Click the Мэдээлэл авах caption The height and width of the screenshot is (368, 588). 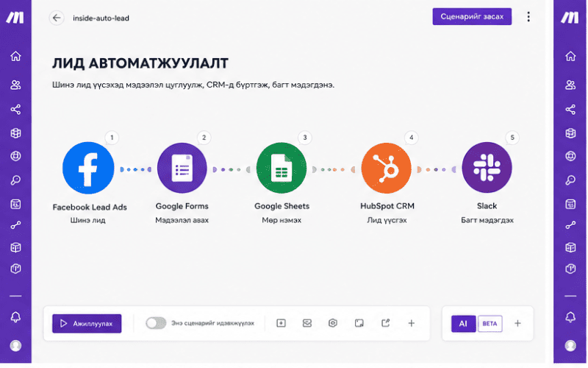pos(182,220)
